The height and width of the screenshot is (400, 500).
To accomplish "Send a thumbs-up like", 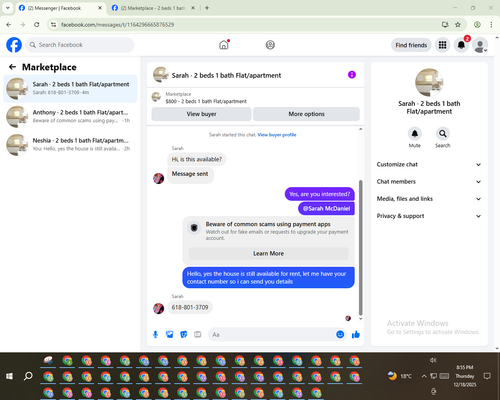I will 356,334.
